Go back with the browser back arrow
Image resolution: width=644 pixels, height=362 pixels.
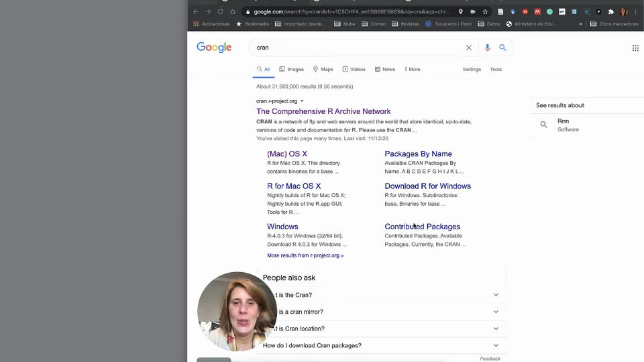tap(196, 12)
